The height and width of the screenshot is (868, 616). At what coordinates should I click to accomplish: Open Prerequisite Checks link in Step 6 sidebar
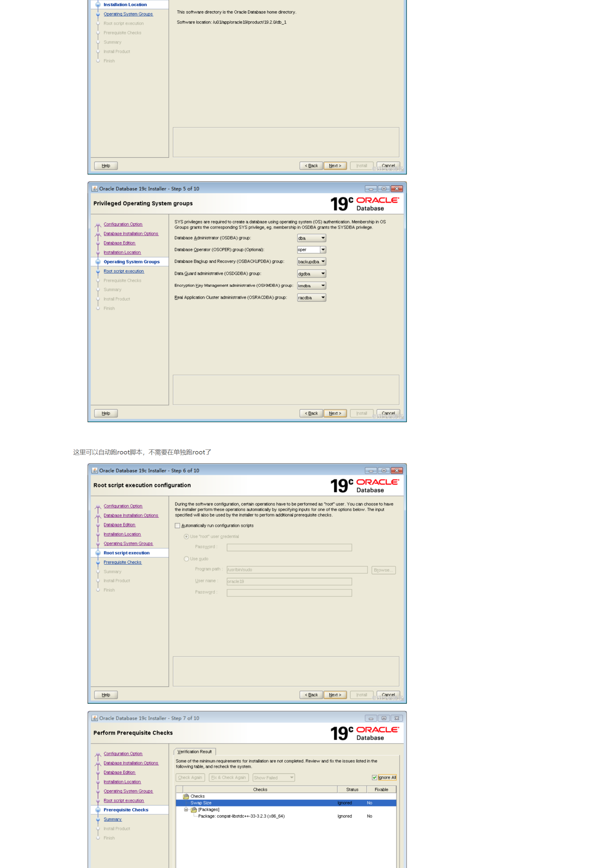point(123,563)
